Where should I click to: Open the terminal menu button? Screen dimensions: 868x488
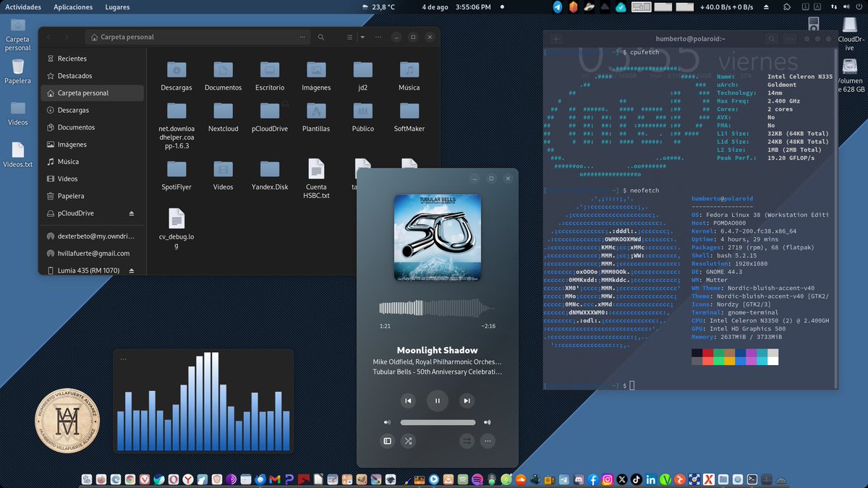[790, 39]
